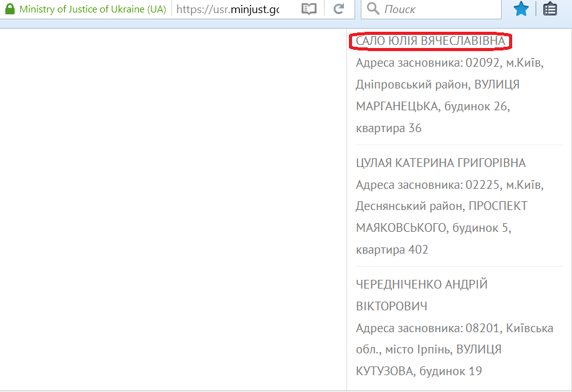The height and width of the screenshot is (392, 572).
Task: Click the magnifier icon in the search box
Action: tap(372, 9)
